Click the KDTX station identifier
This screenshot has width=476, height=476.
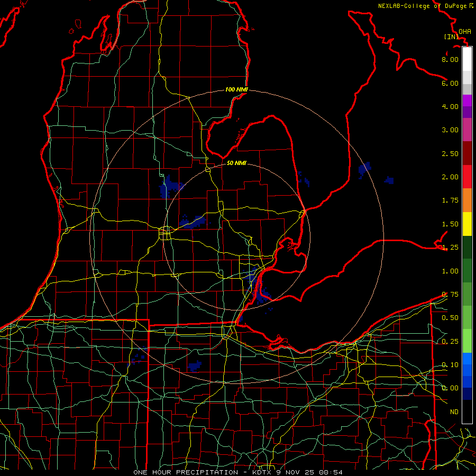tap(262, 472)
